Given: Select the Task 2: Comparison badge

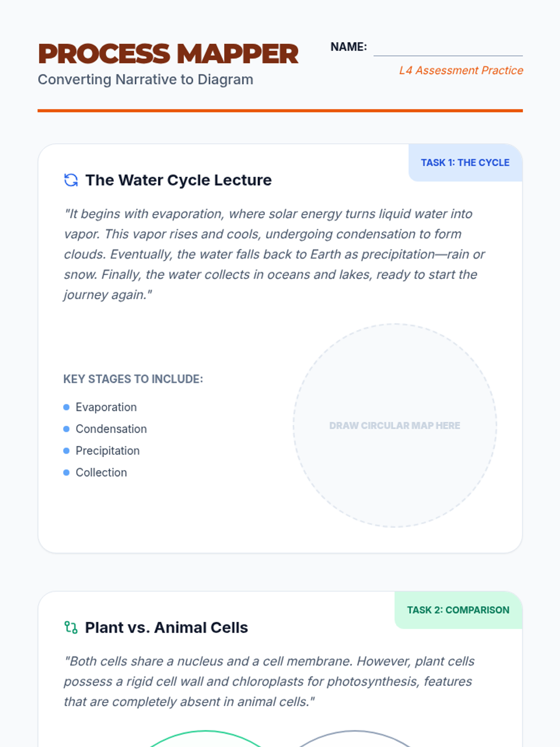Looking at the screenshot, I should (458, 610).
